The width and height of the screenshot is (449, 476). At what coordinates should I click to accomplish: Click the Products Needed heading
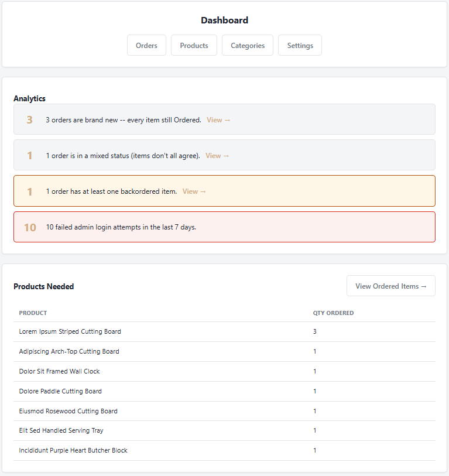tap(44, 286)
